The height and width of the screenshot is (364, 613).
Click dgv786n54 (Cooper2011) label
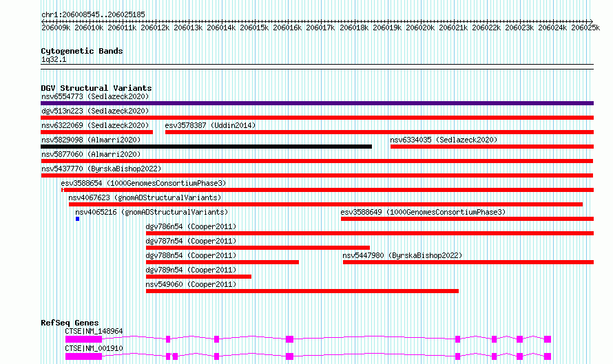point(191,226)
